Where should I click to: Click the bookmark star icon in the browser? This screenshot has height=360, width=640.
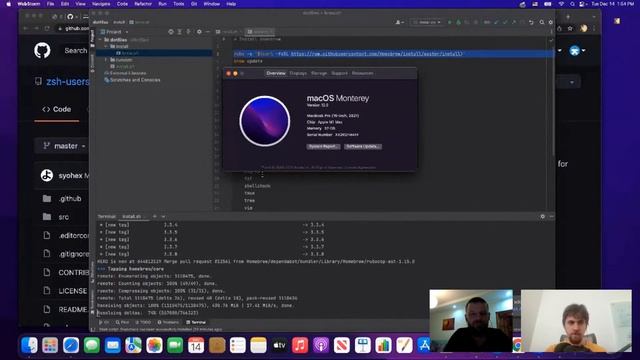(570, 28)
